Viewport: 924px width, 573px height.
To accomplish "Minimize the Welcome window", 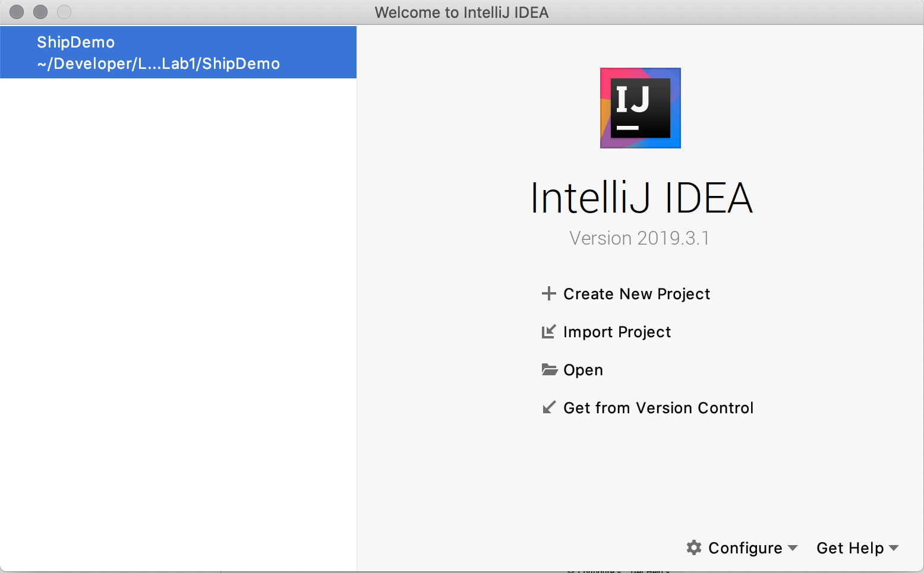I will click(x=40, y=12).
